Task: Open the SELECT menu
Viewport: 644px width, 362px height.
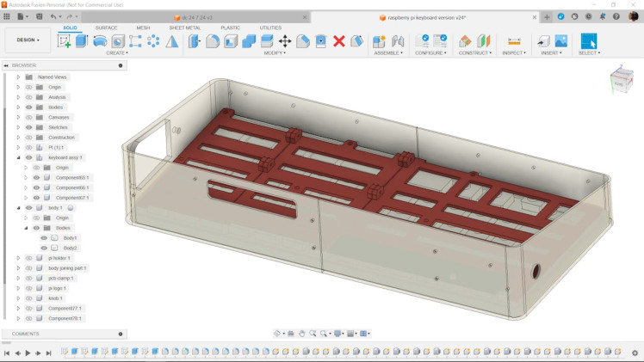Action: click(589, 53)
